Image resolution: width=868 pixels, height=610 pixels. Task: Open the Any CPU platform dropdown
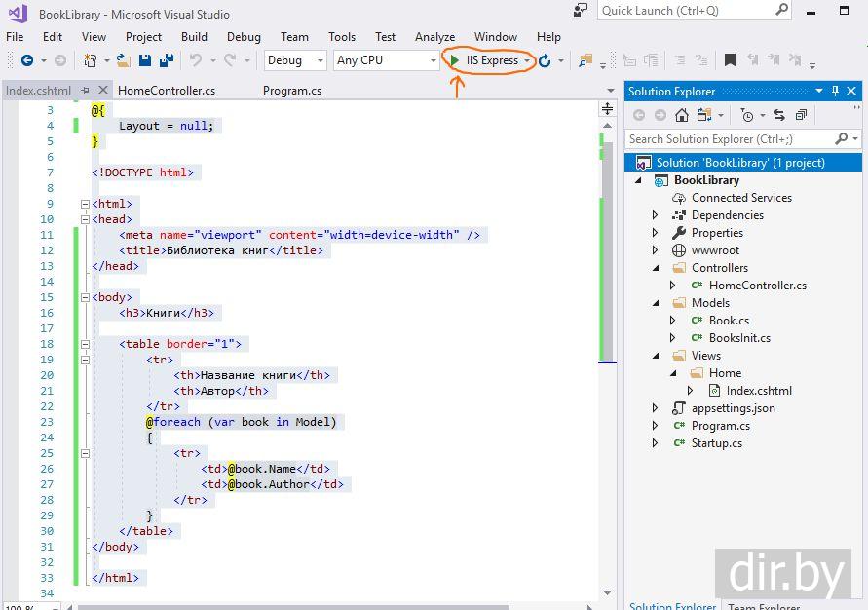[x=387, y=60]
